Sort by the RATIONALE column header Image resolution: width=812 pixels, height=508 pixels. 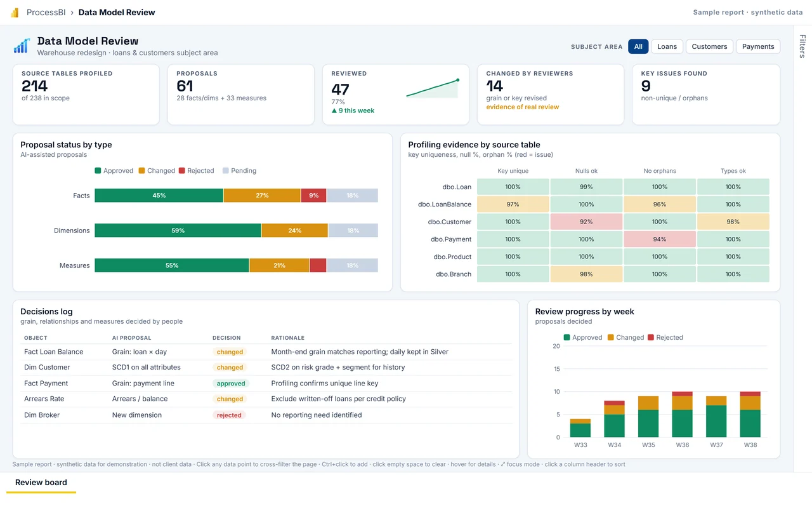(x=288, y=338)
